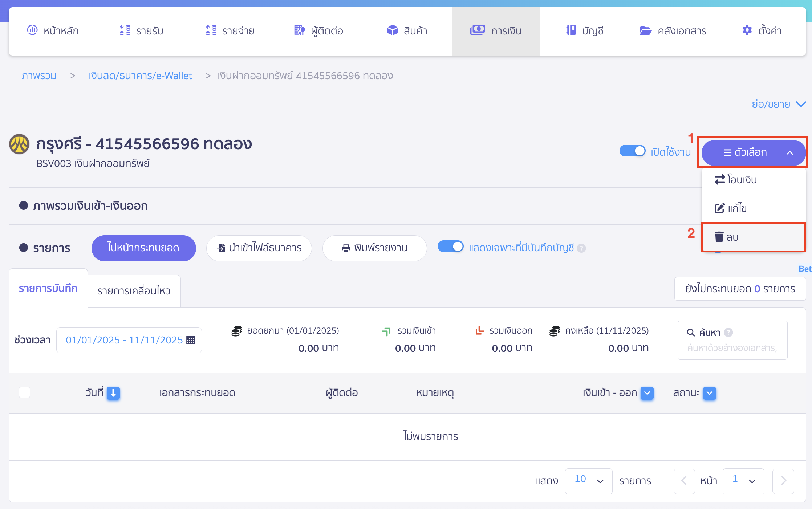Click เงินสด/ธนาคาร/e-Wallet breadcrumb link

tap(140, 76)
